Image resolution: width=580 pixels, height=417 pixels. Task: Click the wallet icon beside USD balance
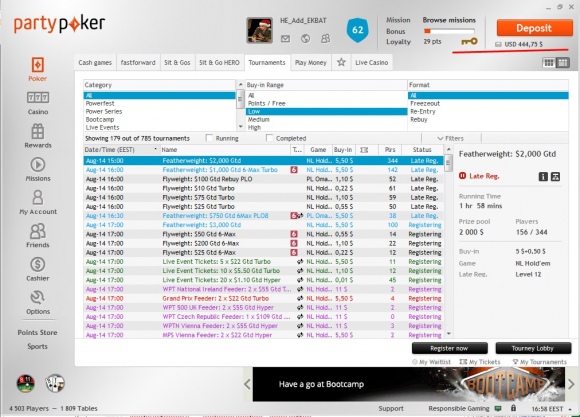click(x=498, y=44)
